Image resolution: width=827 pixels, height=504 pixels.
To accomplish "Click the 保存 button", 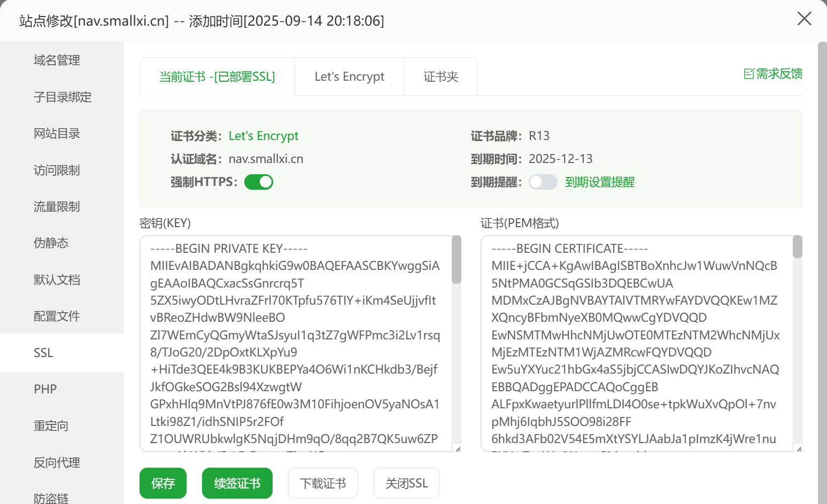I will [163, 483].
